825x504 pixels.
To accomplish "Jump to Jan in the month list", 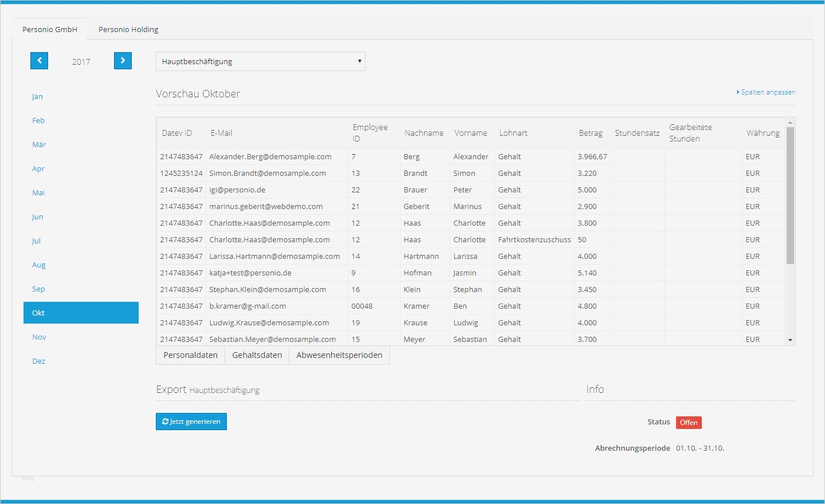I will pyautogui.click(x=37, y=96).
